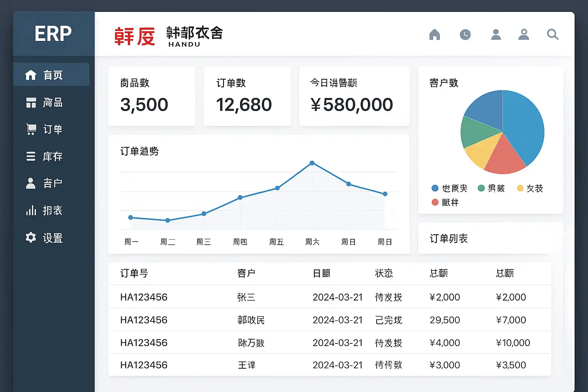Click the ERP logo in the sidebar
Image resolution: width=588 pixels, height=392 pixels.
coord(53,34)
